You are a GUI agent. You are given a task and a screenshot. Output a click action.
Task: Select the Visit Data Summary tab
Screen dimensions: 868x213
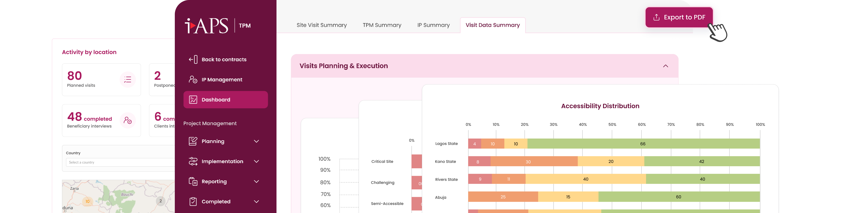tap(493, 25)
